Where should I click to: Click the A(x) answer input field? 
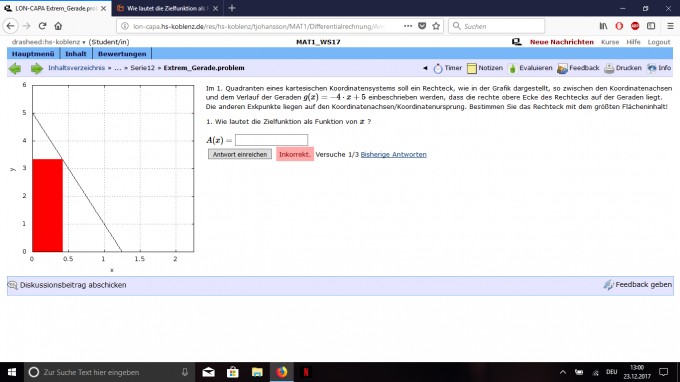click(x=271, y=140)
